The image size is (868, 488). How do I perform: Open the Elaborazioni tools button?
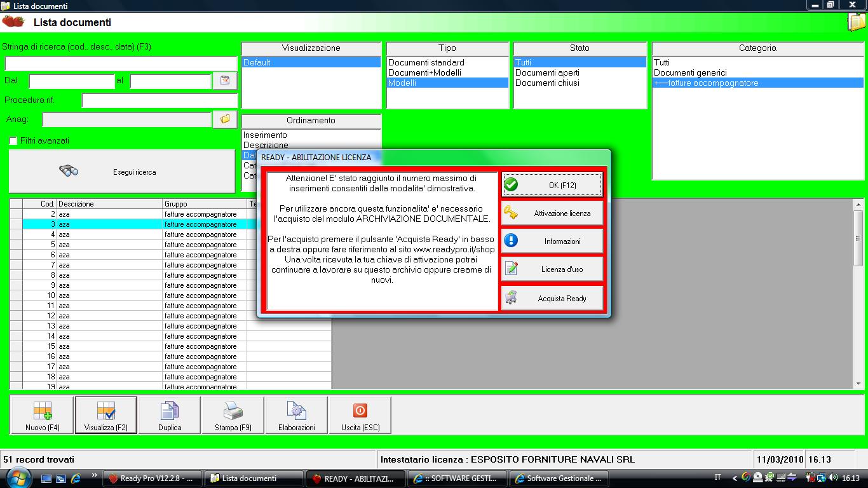pos(297,416)
